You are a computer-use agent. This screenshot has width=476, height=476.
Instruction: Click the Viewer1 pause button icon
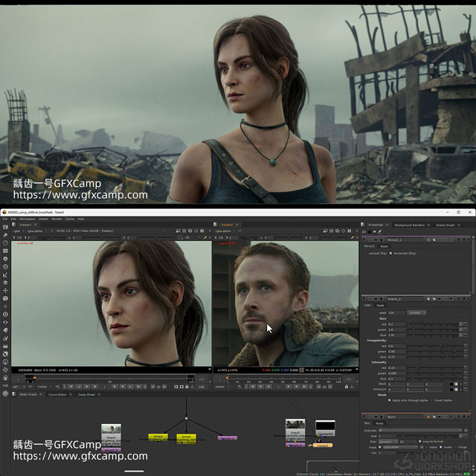click(x=202, y=231)
